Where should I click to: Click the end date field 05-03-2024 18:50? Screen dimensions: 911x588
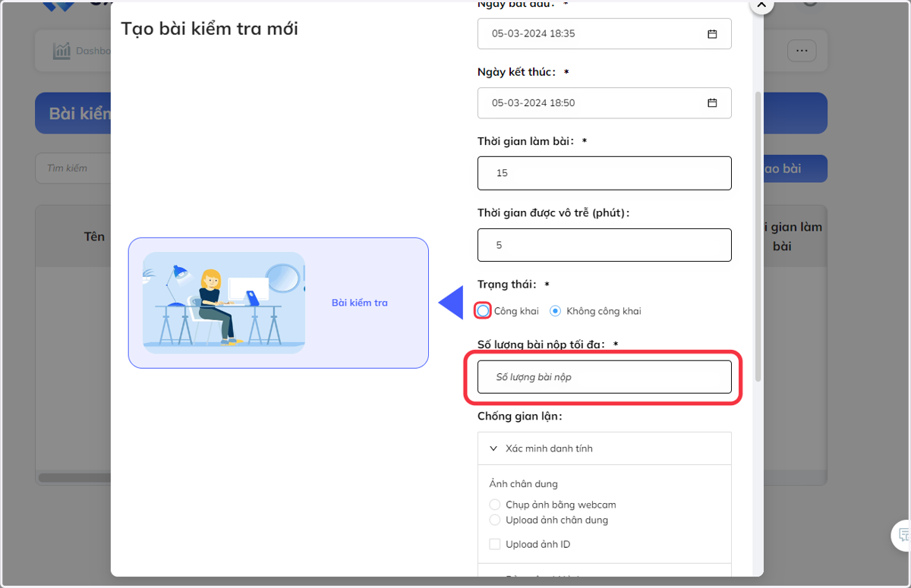[x=604, y=103]
